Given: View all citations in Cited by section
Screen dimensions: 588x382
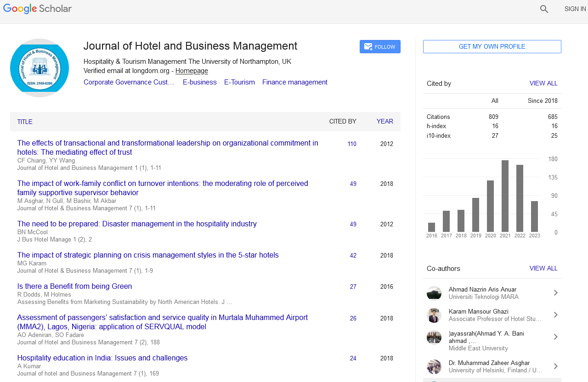Looking at the screenshot, I should coord(543,84).
